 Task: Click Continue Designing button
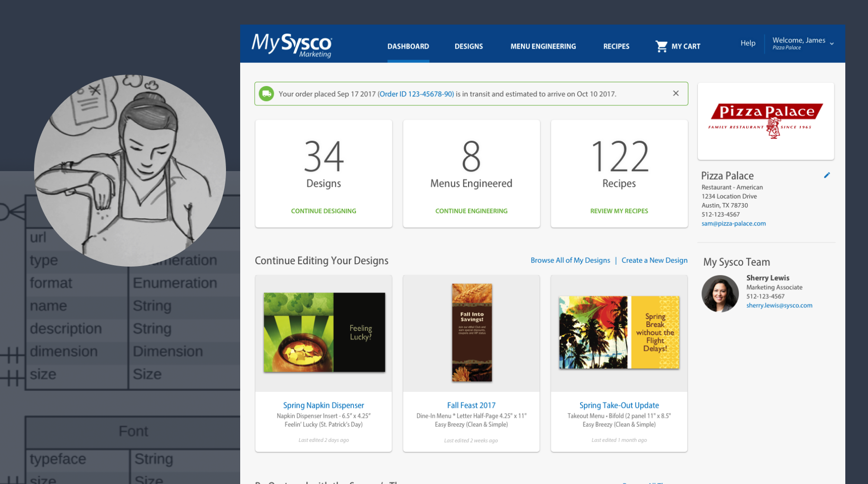324,211
